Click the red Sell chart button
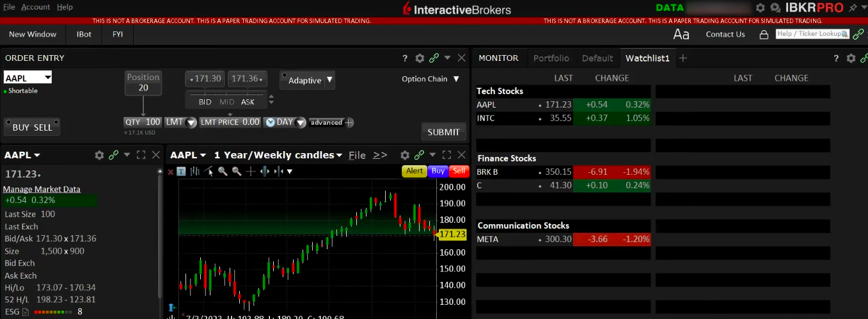Screen dimensions: 868x319 [x=459, y=171]
